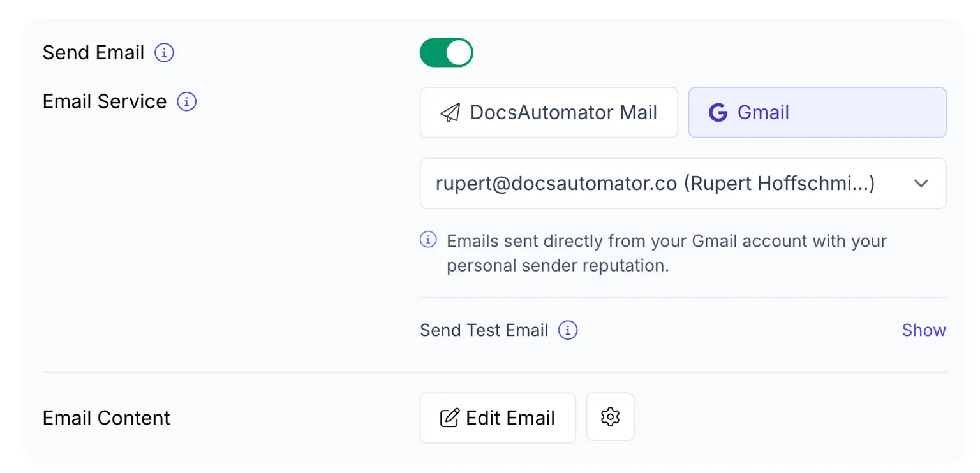Click the info icon next to Send Email

point(164,53)
